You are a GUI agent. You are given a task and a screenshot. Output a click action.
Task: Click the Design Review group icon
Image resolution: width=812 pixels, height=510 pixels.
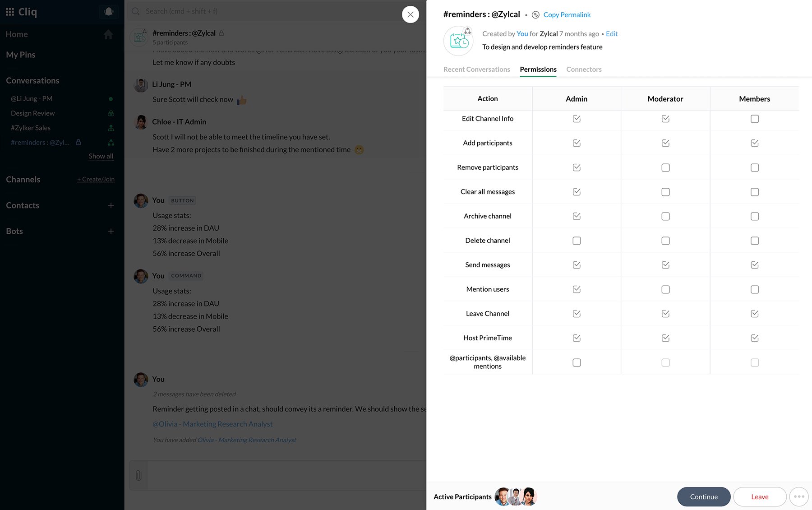pyautogui.click(x=111, y=113)
